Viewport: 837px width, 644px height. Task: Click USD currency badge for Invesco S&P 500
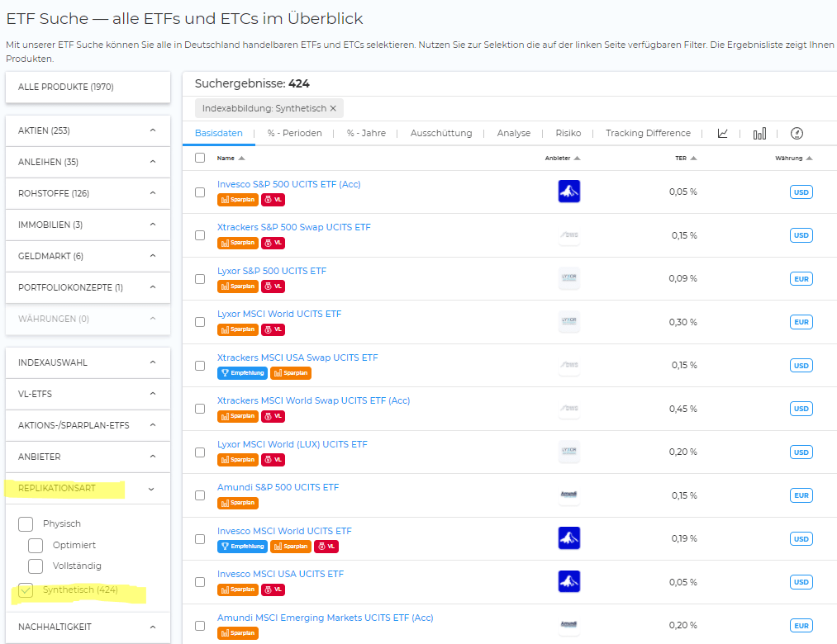click(801, 192)
